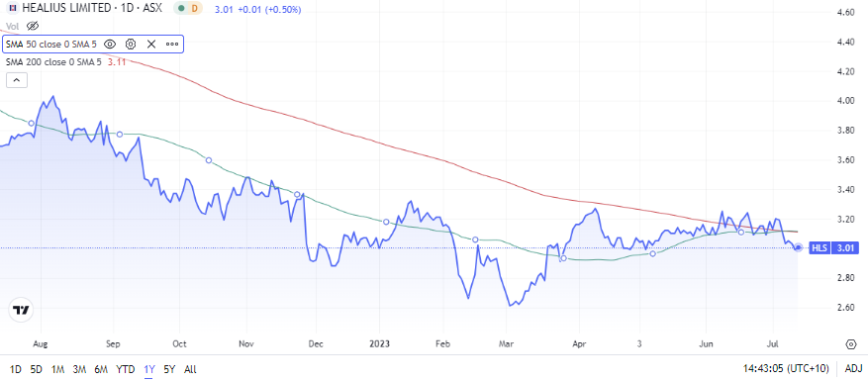Viewport: 868px width, 381px height.
Task: Toggle ADJ adjusted data button
Action: tap(853, 369)
